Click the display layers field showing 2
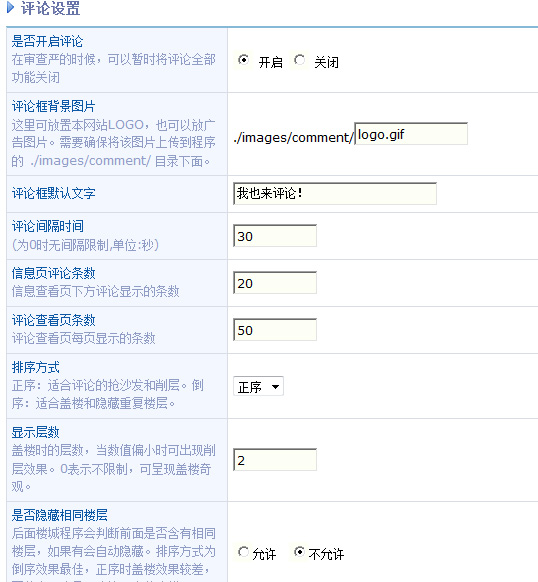The height and width of the screenshot is (582, 538). [275, 460]
